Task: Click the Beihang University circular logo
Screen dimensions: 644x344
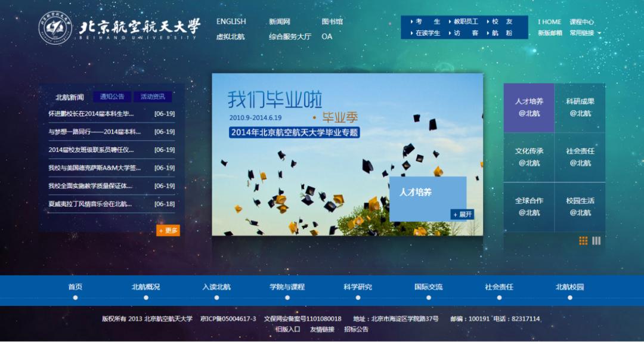Action: [54, 27]
